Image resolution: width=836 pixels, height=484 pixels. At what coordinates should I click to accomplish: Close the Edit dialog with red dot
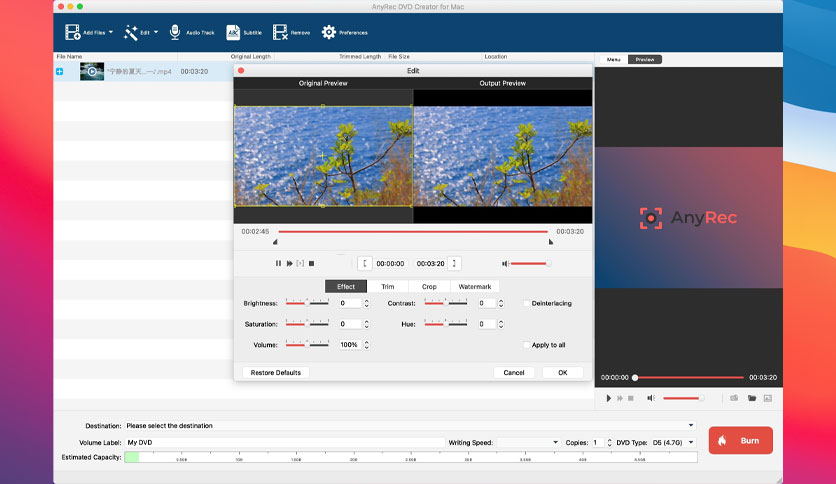241,70
